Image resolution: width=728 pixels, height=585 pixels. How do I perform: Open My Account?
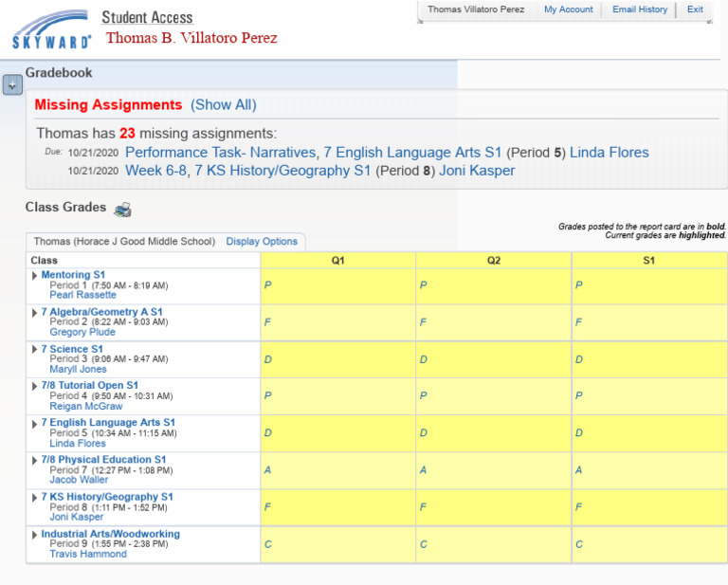(x=569, y=9)
